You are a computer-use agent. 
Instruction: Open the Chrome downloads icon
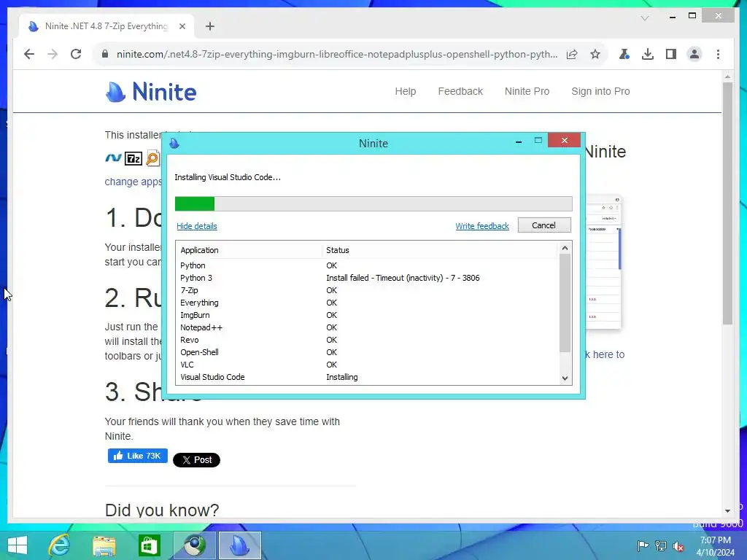[648, 54]
